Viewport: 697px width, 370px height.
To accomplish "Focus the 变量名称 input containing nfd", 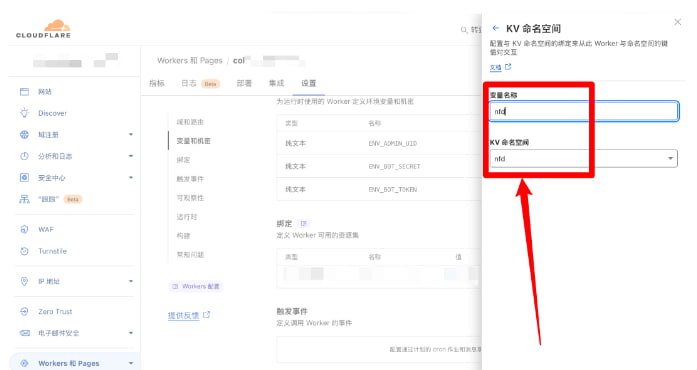I will pos(584,112).
